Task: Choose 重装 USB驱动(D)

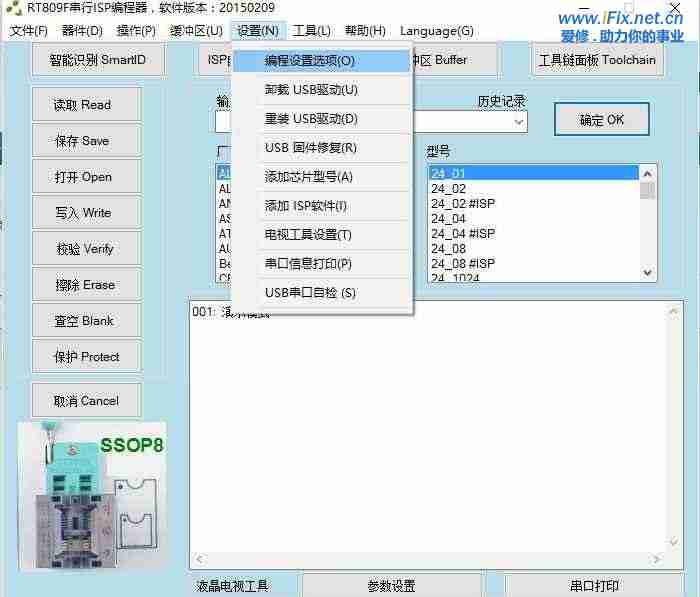Action: pyautogui.click(x=321, y=119)
